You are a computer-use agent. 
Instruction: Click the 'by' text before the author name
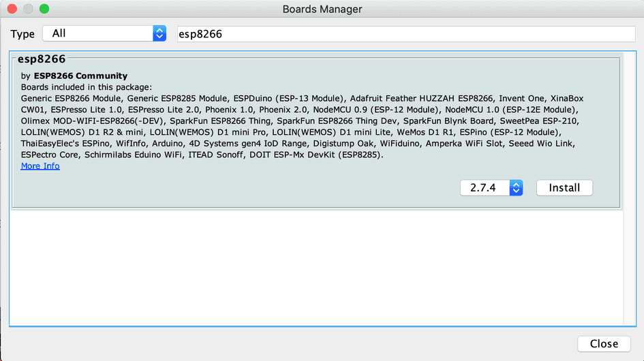26,76
